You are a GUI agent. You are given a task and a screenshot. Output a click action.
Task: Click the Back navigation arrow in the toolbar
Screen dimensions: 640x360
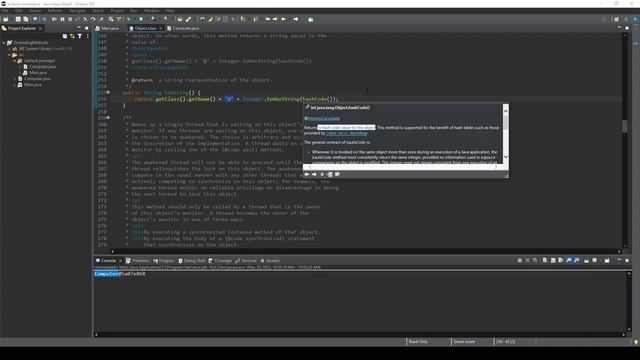(284, 19)
